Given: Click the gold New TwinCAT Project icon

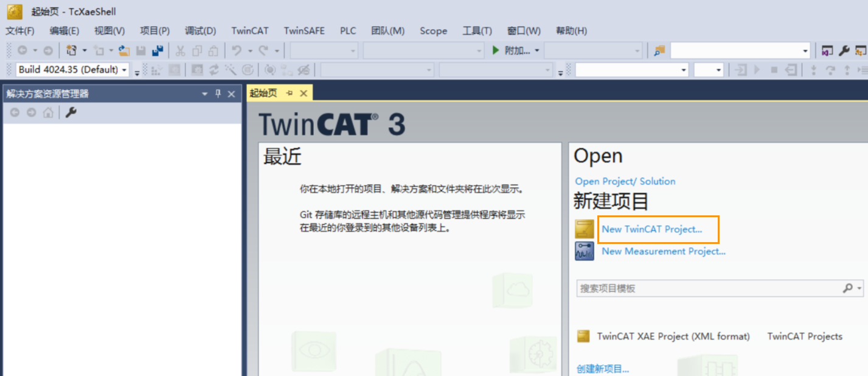Looking at the screenshot, I should [585, 229].
